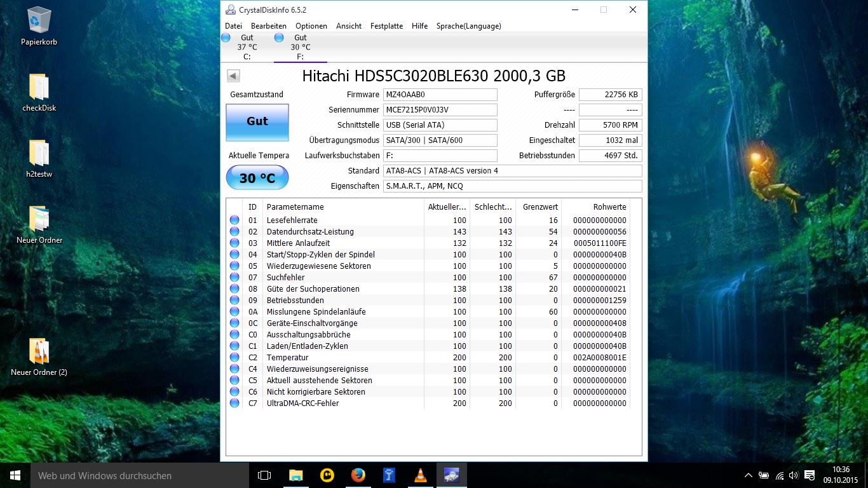Click the Drehzahl 5700 RPM value
This screenshot has height=488, width=868.
[x=611, y=125]
